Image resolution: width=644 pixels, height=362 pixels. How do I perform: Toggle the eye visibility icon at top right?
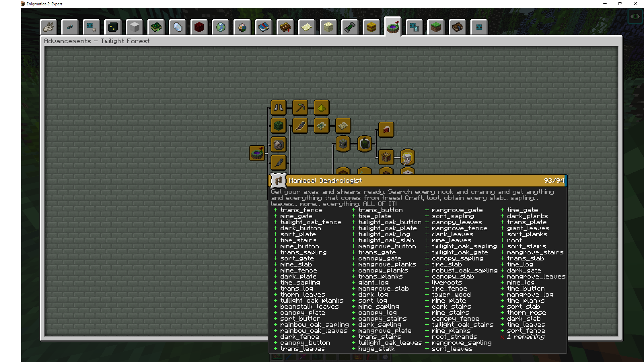pyautogui.click(x=635, y=16)
